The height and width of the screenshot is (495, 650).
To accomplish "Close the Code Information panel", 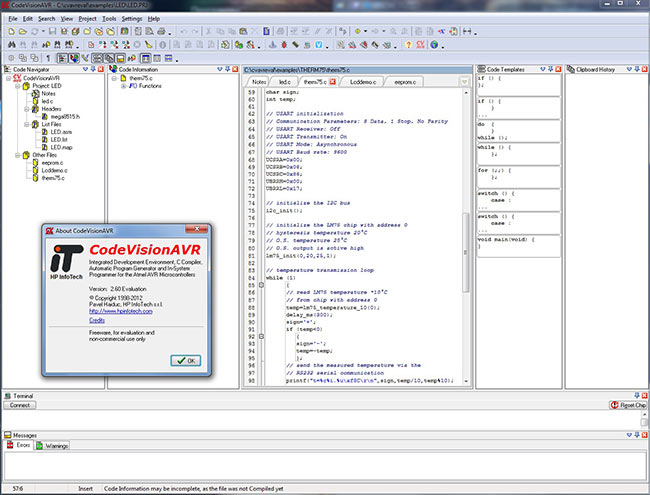I will tap(235, 69).
